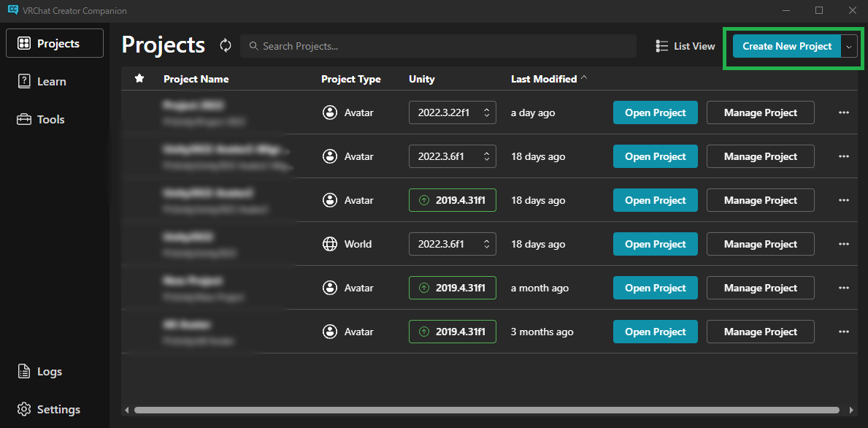Click the magnifier icon in search bar
This screenshot has height=428, width=868.
[x=254, y=46]
